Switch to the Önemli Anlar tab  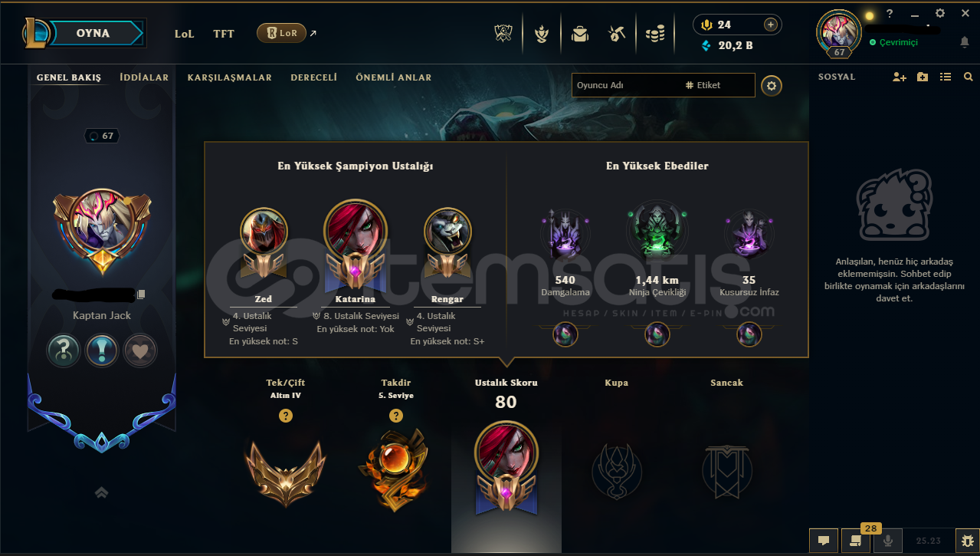(394, 77)
